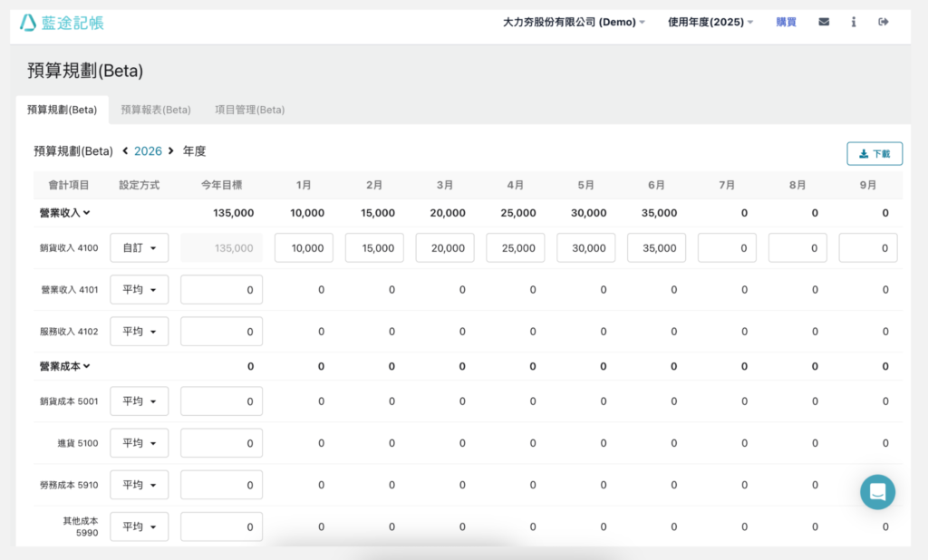Screen dimensions: 928x560
Task: Open 自訂 method dropdown for 銷貨收入 4100
Action: 139,248
